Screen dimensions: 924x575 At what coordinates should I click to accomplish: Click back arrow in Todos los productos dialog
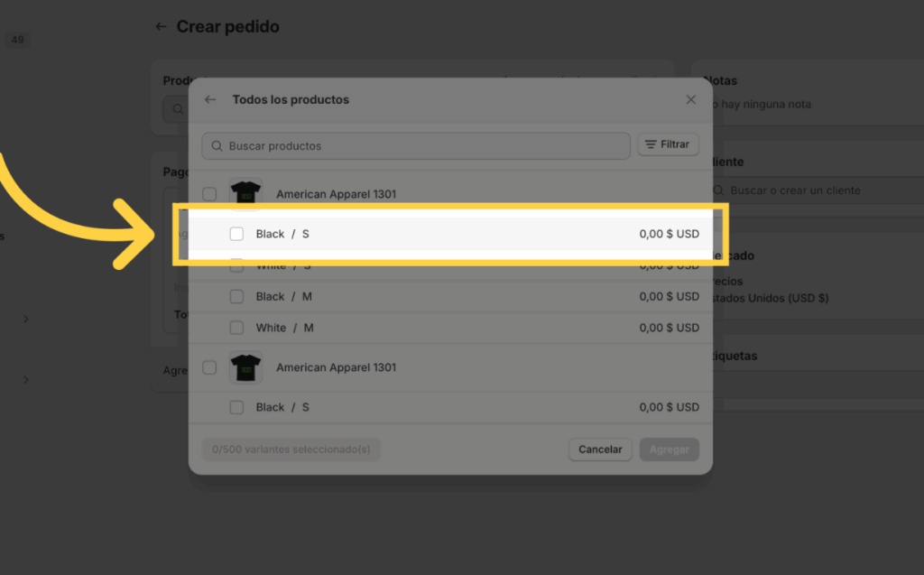[x=210, y=100]
